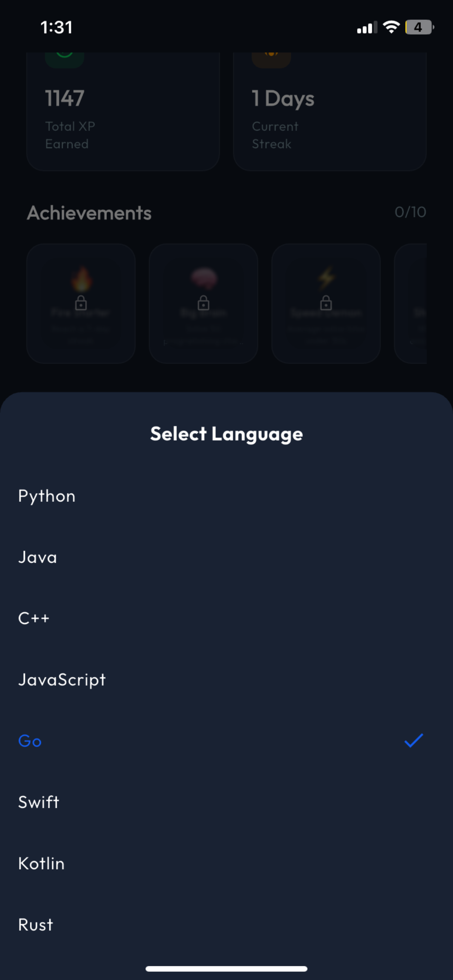The image size is (453, 980).
Task: Click the lock on the flame achievement
Action: 81,303
